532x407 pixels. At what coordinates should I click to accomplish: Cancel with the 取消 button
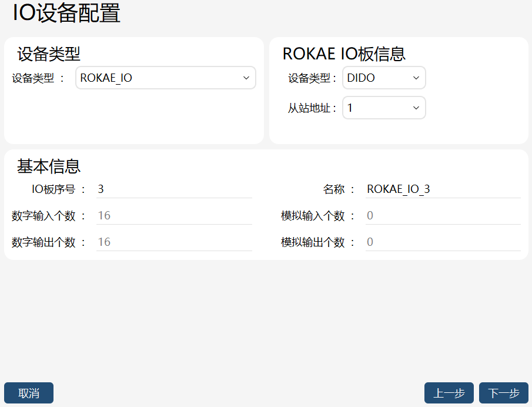29,393
